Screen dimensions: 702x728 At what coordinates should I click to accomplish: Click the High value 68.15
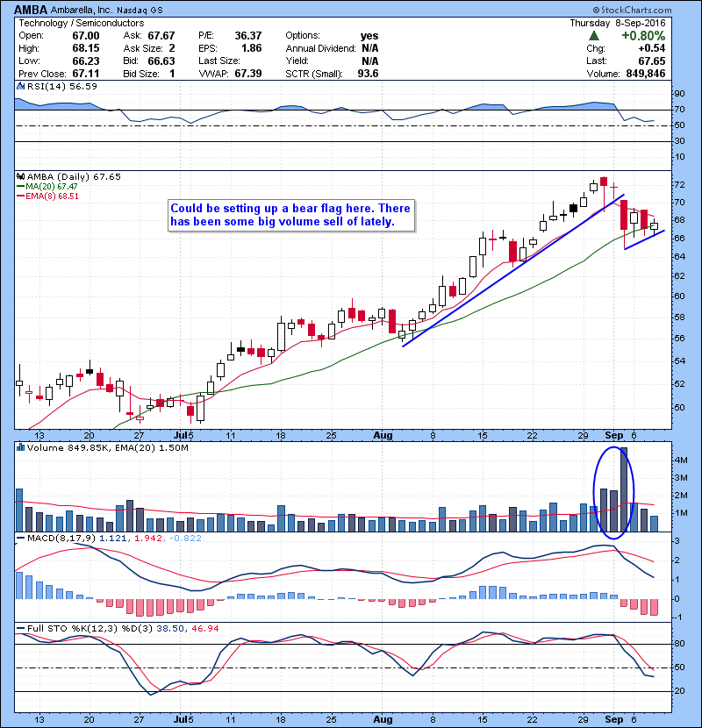[86, 48]
